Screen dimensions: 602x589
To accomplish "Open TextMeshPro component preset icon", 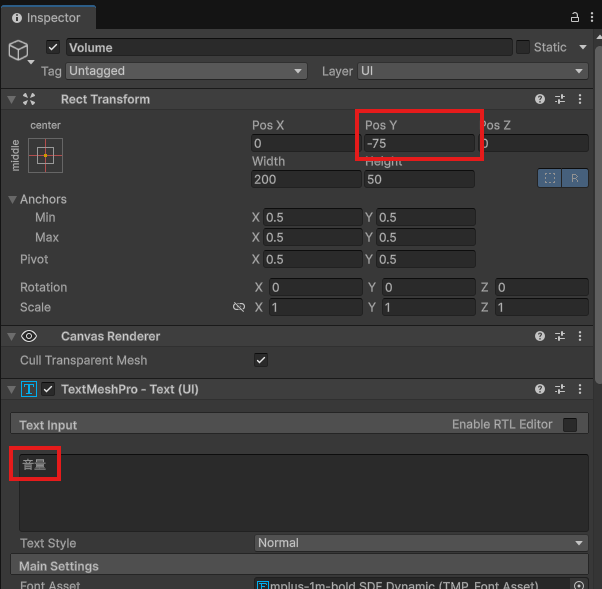I will [x=560, y=389].
